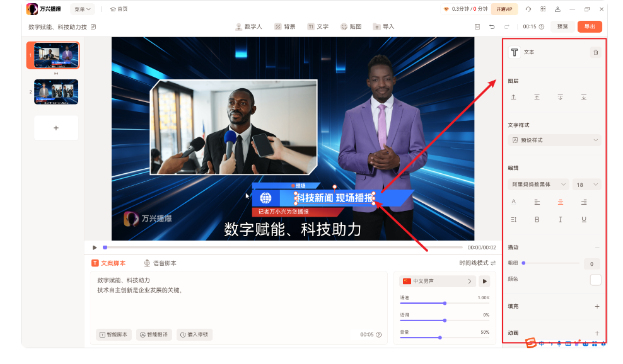
Task: Toggle italic formatting on the text
Action: (560, 219)
